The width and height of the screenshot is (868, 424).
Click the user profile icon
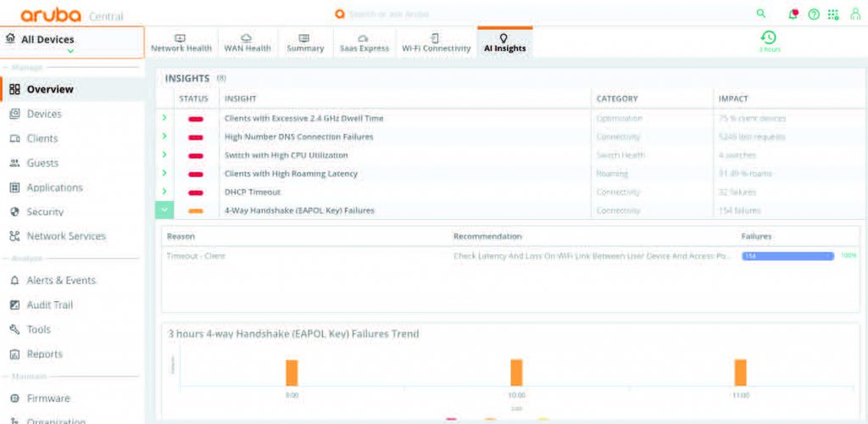tap(854, 14)
